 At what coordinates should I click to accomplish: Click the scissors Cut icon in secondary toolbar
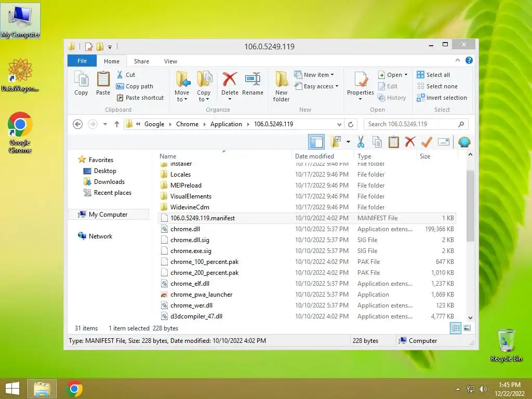point(361,142)
